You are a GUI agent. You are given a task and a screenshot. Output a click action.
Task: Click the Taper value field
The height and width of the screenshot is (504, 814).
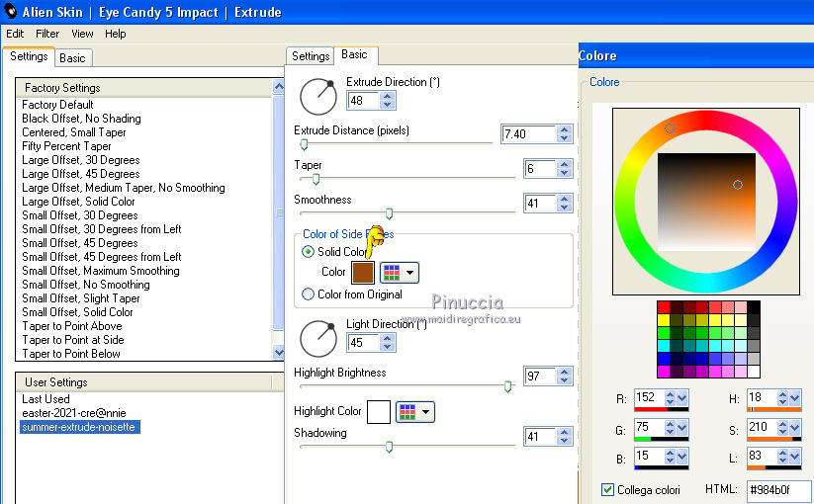pos(540,169)
